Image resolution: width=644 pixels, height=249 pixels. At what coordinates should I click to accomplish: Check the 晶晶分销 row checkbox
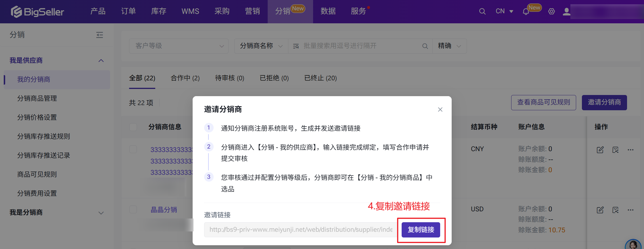point(133,209)
